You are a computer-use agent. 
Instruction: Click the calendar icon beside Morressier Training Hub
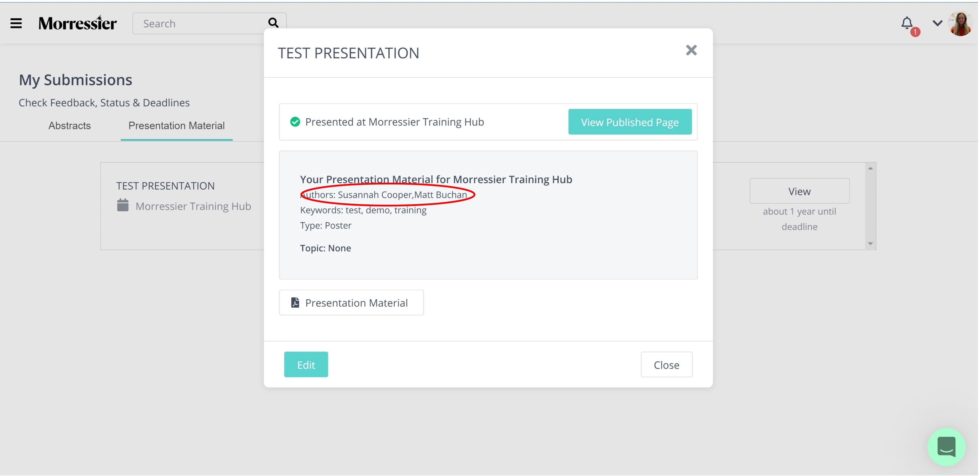click(123, 205)
